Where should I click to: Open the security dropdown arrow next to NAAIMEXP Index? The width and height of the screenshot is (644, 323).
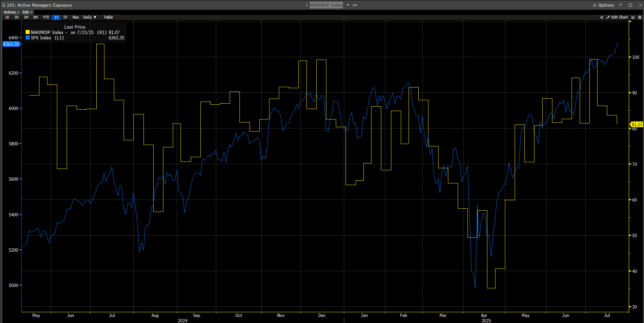tap(348, 5)
